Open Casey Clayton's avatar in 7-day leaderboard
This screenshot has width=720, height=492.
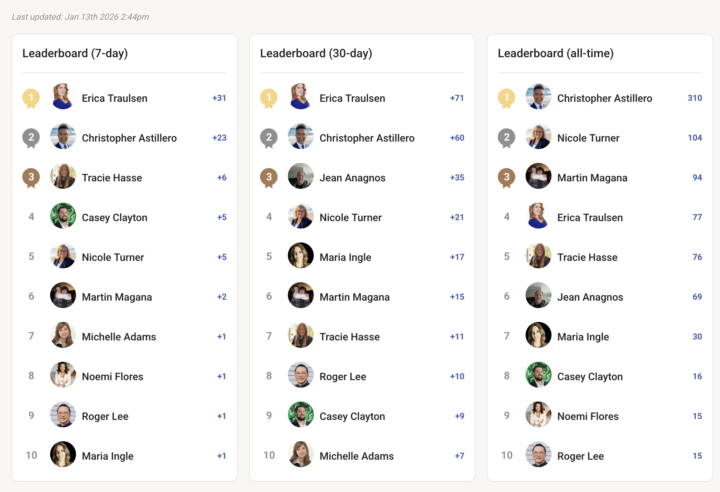point(63,216)
